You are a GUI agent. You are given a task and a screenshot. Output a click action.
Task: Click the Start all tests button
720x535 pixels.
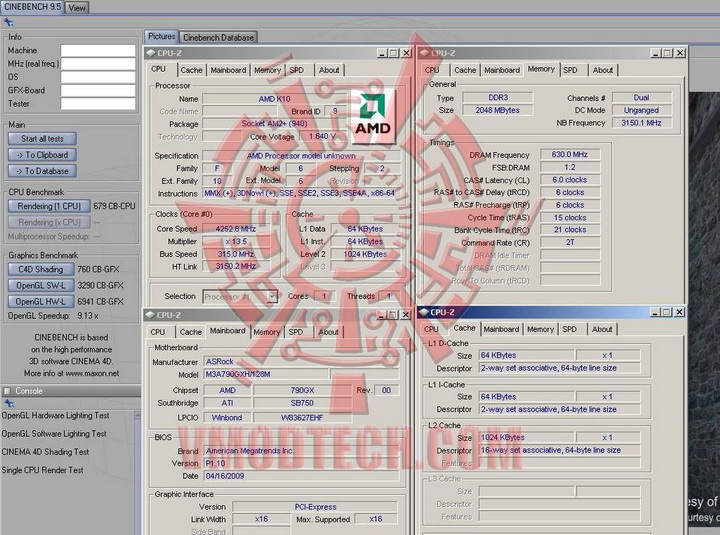click(42, 139)
